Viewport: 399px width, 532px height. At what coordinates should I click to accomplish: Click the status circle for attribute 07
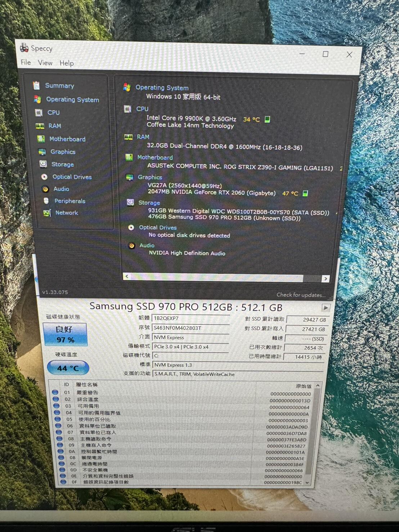[x=59, y=432]
